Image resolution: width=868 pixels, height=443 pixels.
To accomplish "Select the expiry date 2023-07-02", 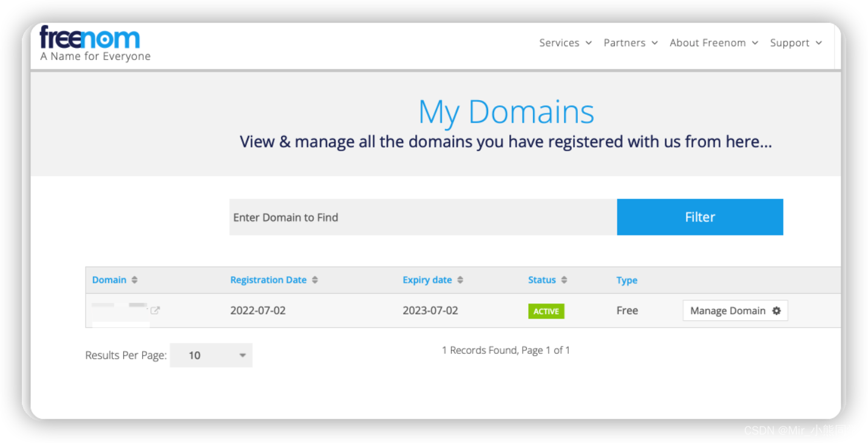I will click(430, 310).
